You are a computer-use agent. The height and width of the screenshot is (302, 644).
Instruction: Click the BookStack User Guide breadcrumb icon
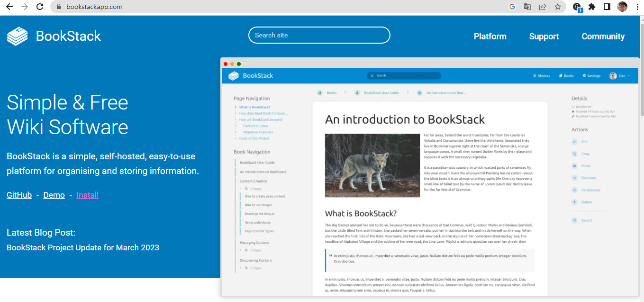tap(357, 93)
